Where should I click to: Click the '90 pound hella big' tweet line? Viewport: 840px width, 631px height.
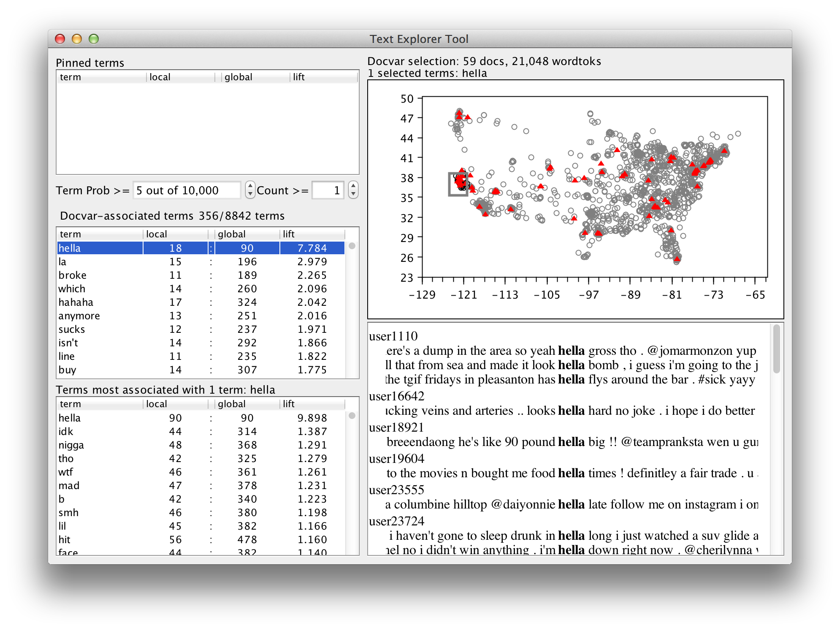[x=572, y=442]
